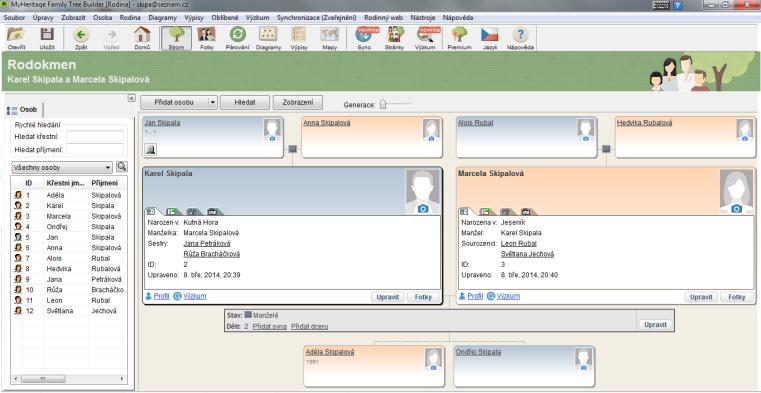Click camera icon on Karel Skipala's photo
This screenshot has width=761, height=393.
pyautogui.click(x=423, y=208)
